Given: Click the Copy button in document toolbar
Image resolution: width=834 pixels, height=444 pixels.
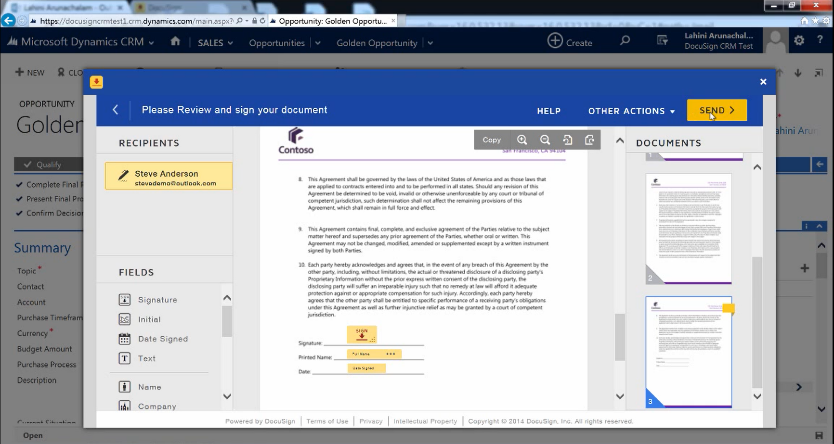Looking at the screenshot, I should point(491,140).
